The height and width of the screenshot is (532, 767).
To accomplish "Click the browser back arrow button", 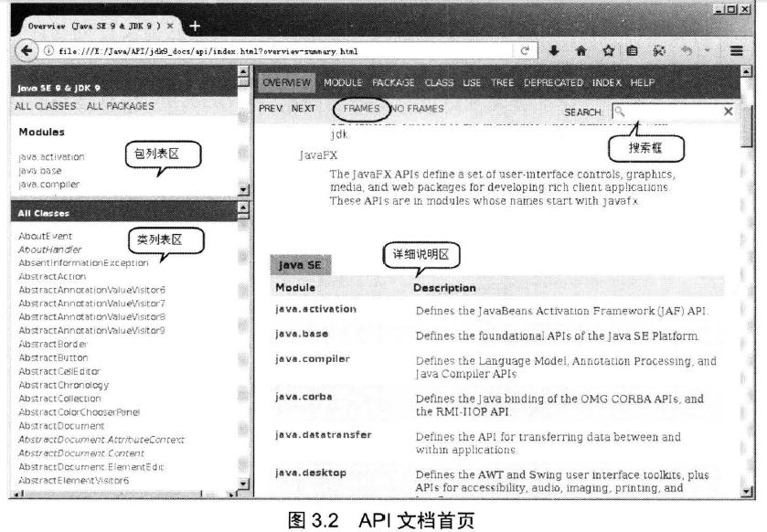I will pos(27,50).
